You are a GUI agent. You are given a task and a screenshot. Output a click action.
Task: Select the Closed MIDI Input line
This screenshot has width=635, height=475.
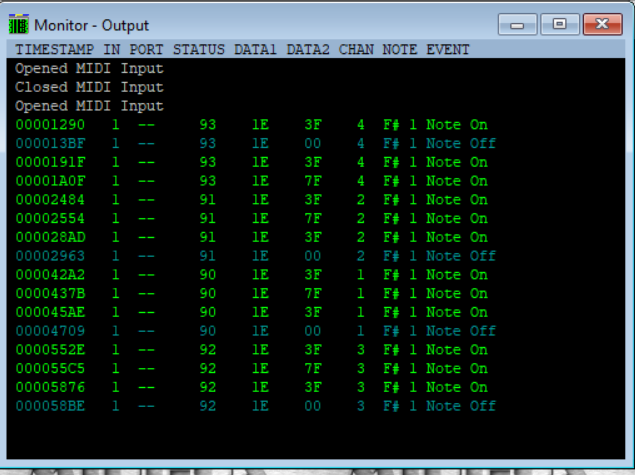[89, 87]
